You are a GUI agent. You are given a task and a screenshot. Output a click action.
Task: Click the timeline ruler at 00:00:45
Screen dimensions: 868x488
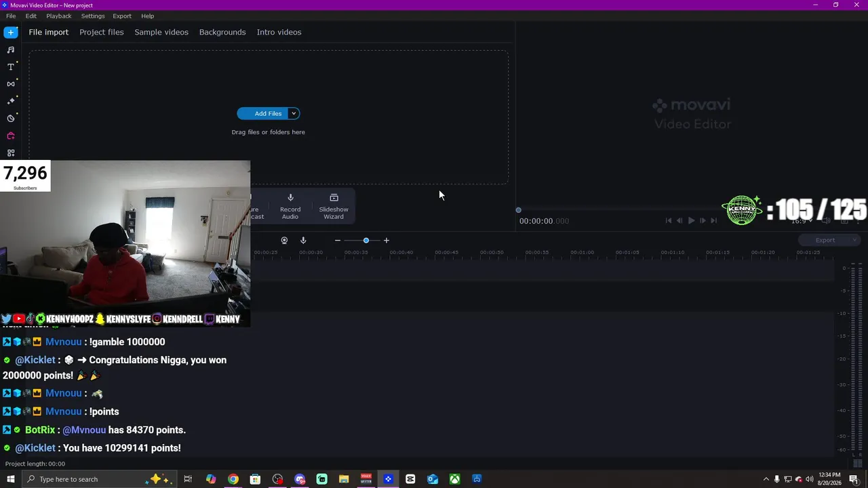coord(446,253)
